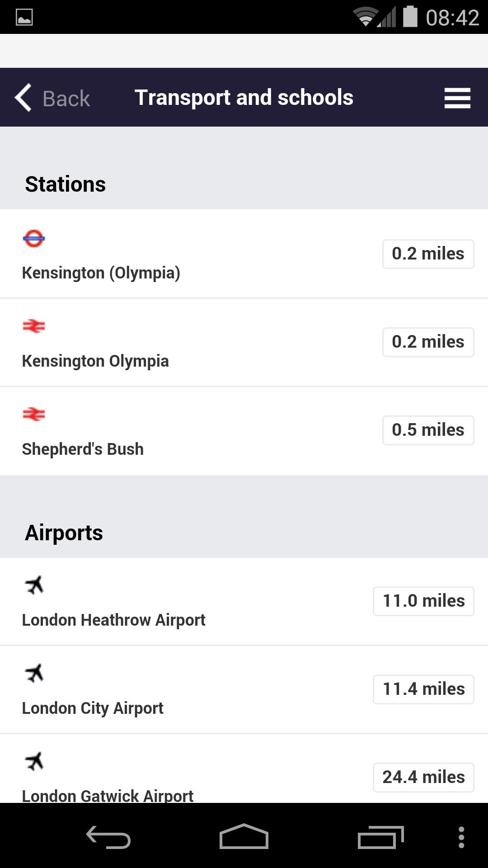Tap the 0.5 miles distance badge
This screenshot has height=868, width=488.
tap(428, 430)
